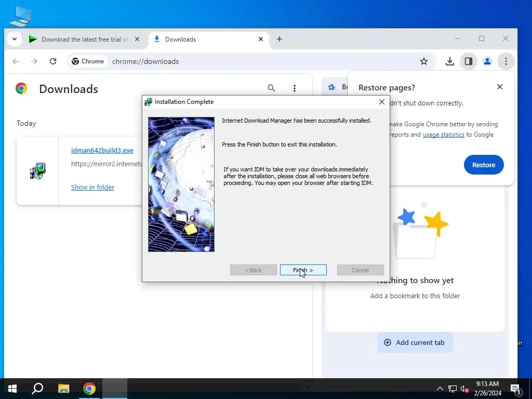
Task: Select the Downloads tab
Action: coord(208,39)
